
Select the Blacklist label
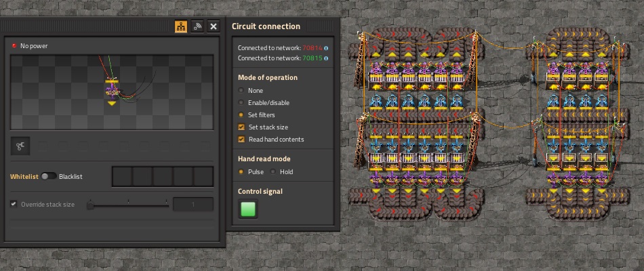click(x=71, y=177)
